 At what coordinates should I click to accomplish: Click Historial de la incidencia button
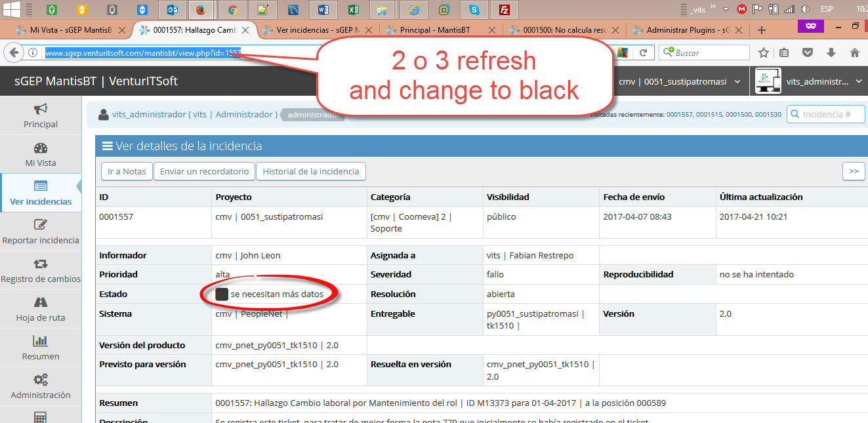pos(310,171)
